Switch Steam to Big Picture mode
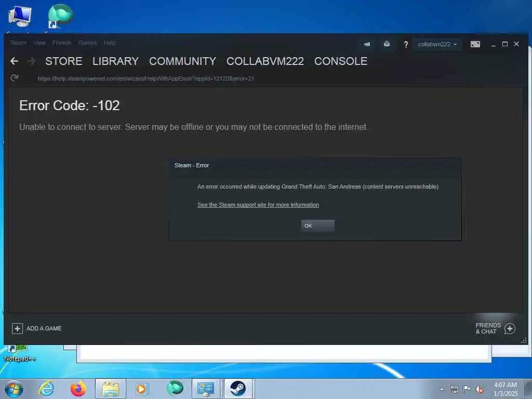532x399 pixels. coord(475,44)
